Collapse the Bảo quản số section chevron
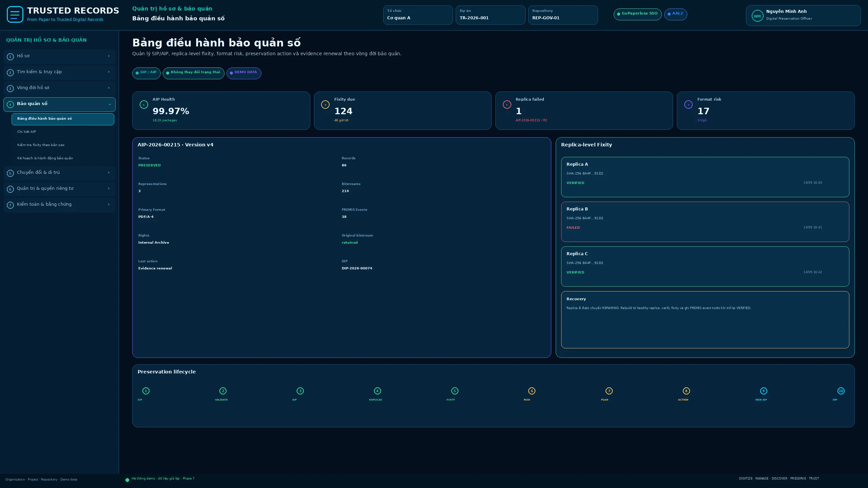868x488 pixels. pos(110,104)
